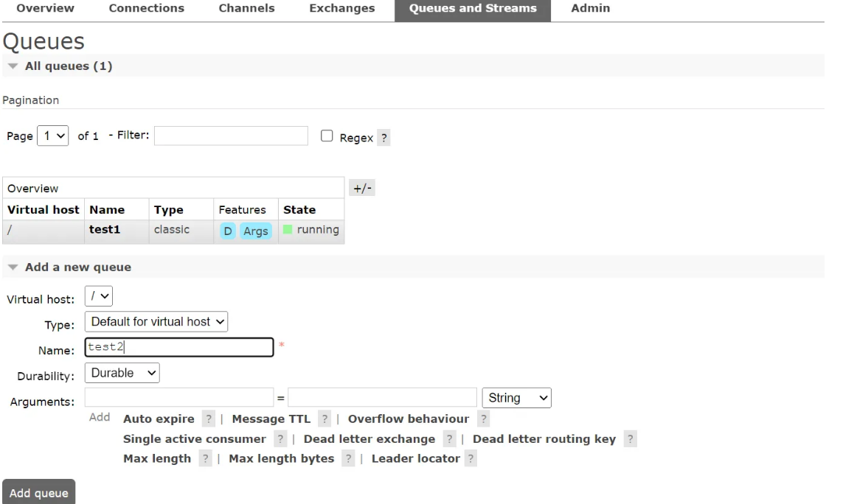The height and width of the screenshot is (504, 854).
Task: Click the help icon beside Auto expire
Action: pyautogui.click(x=209, y=419)
